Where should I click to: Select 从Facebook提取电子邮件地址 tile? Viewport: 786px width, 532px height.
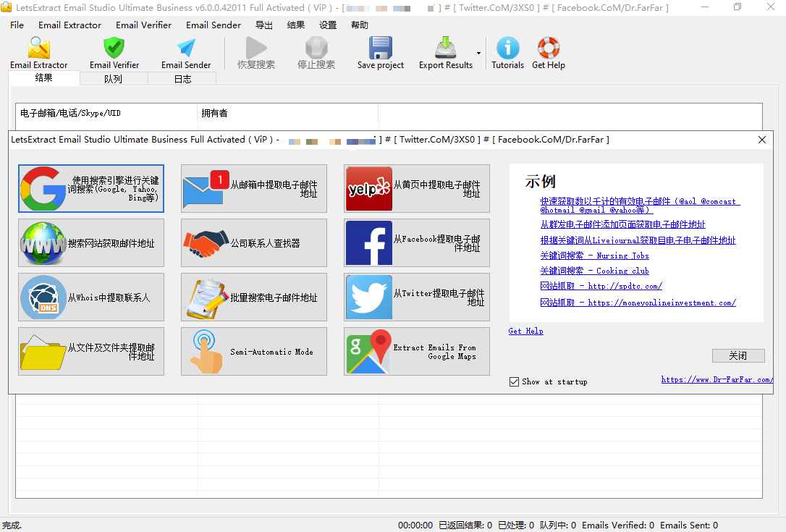point(417,242)
